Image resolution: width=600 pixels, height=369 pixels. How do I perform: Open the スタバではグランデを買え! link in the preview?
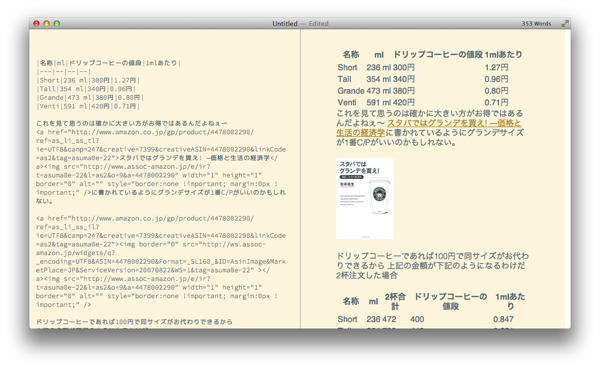coord(429,128)
